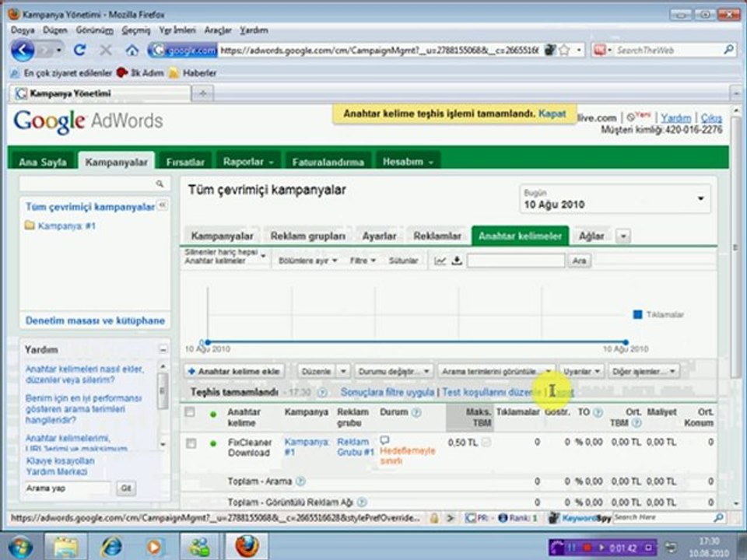Click speech bubble icon in Durum cell
This screenshot has width=747, height=560.
point(384,440)
